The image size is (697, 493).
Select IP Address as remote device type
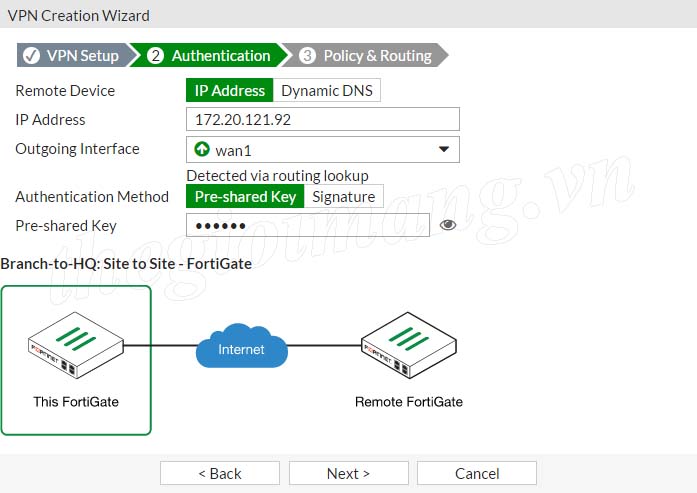230,91
